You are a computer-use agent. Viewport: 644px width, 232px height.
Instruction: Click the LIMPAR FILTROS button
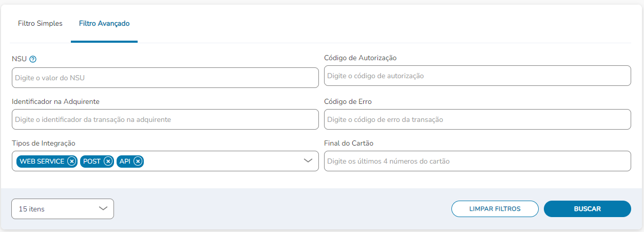pos(495,209)
